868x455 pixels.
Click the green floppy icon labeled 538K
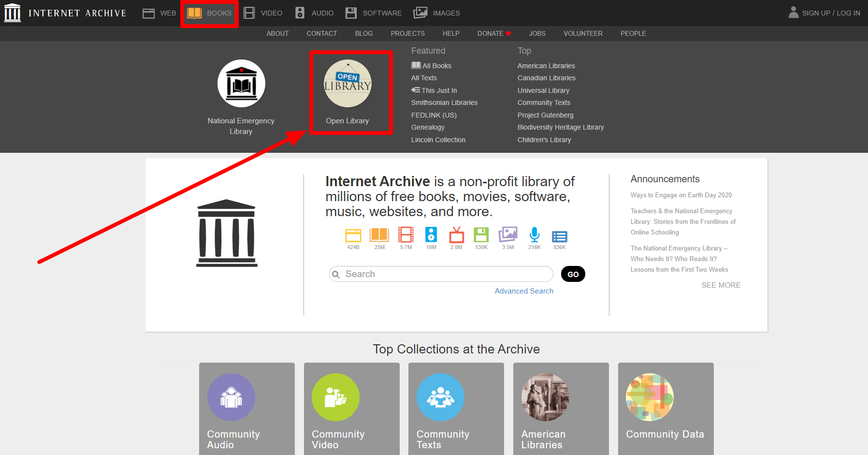pos(481,235)
